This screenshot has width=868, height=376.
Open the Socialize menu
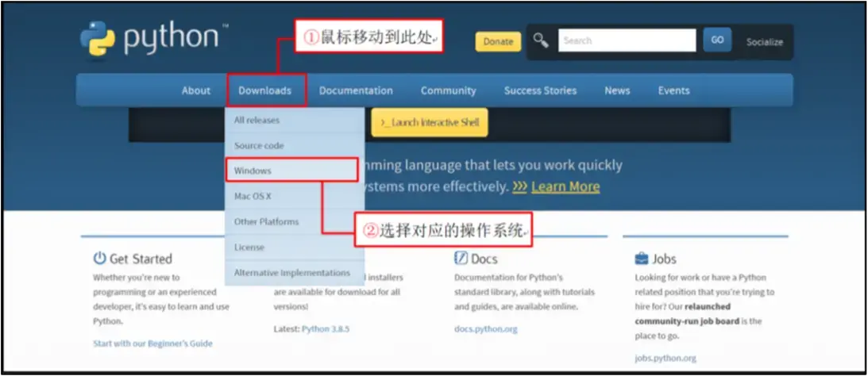tap(765, 42)
